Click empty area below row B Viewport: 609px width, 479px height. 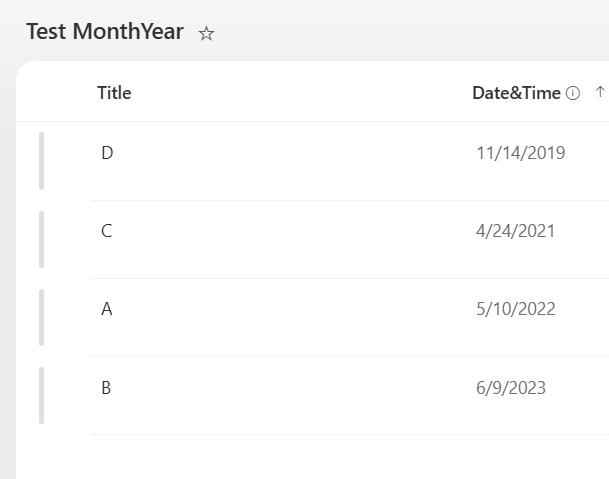(x=311, y=457)
